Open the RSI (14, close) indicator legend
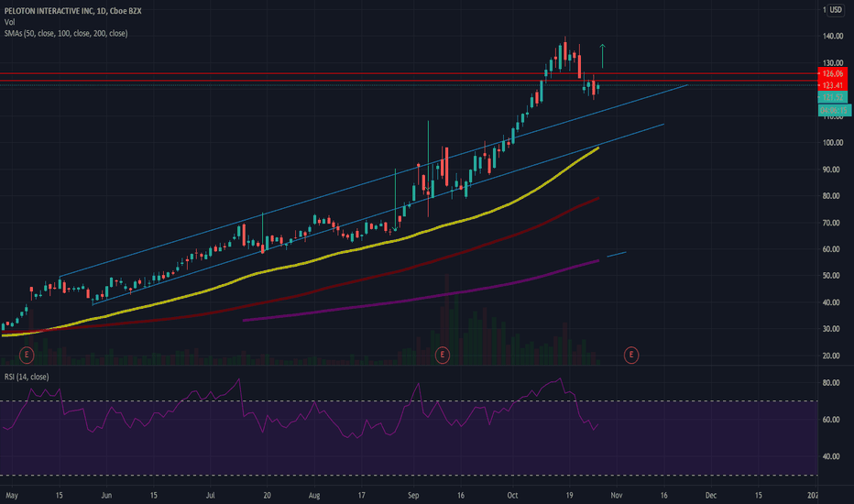854x504 pixels. click(27, 377)
